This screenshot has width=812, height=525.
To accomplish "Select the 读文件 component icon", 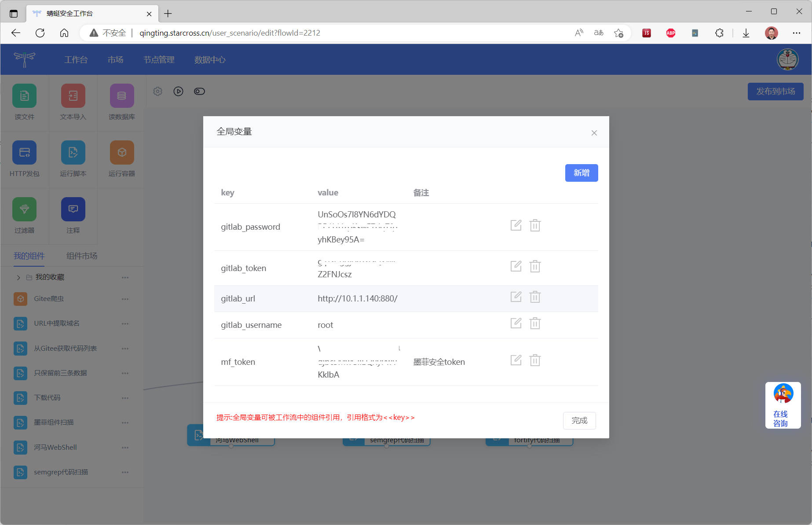I will (x=24, y=95).
